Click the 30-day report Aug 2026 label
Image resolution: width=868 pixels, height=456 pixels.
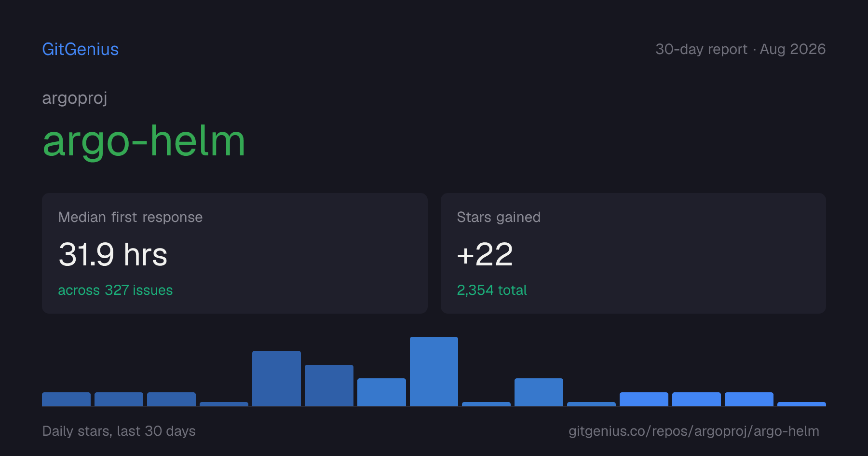(740, 49)
